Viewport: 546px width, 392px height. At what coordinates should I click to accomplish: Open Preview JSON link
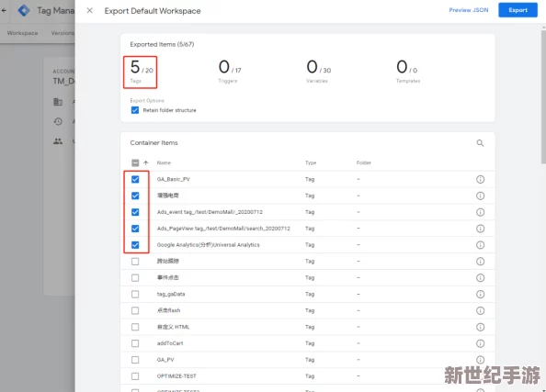point(469,10)
